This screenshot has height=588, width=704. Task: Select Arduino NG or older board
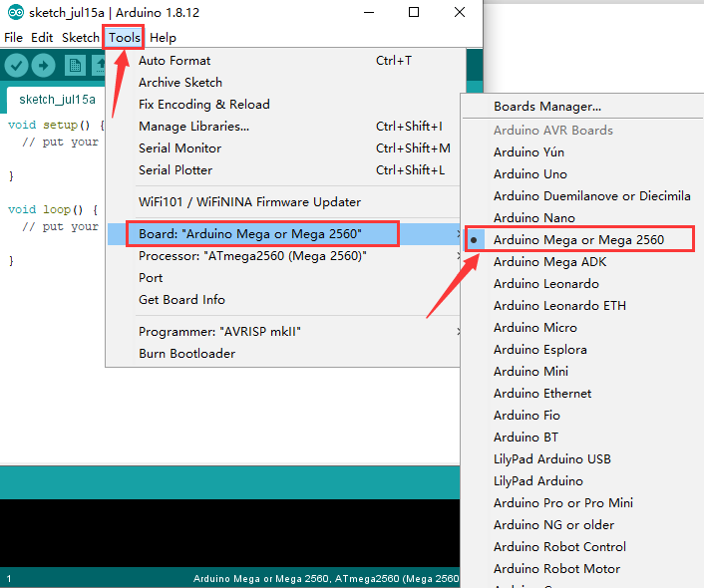coord(582,525)
